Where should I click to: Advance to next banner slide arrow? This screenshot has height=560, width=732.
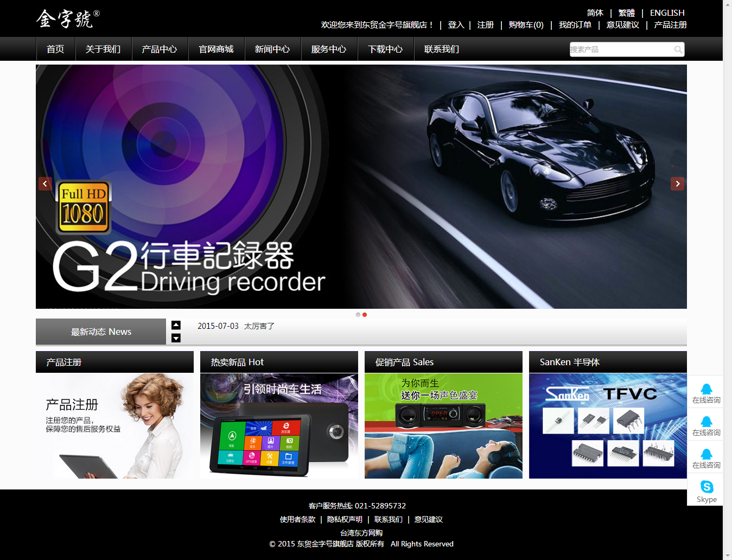click(677, 184)
